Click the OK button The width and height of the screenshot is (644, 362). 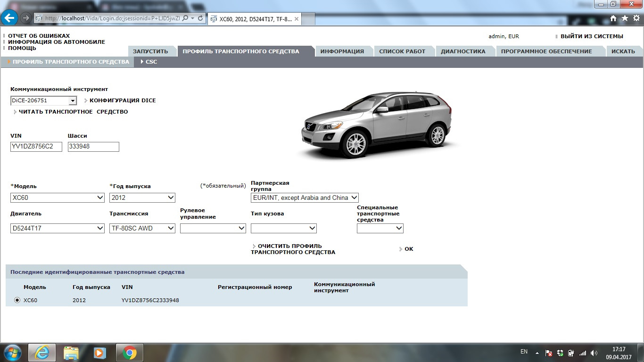pyautogui.click(x=409, y=249)
